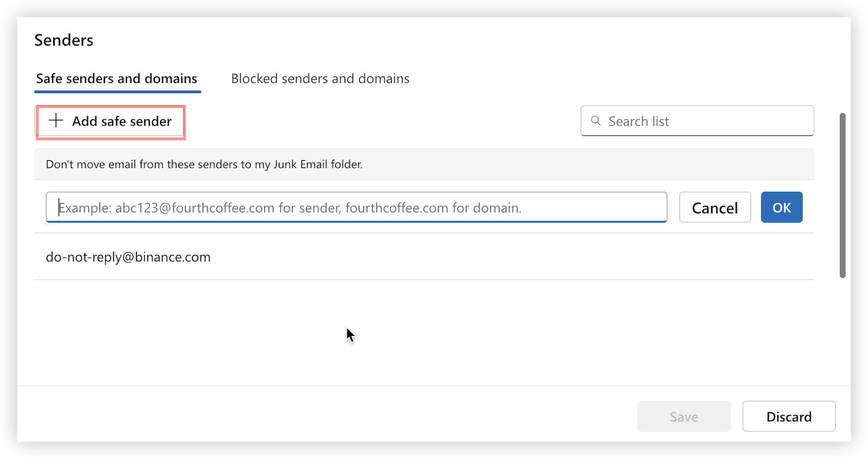Screen dimensions: 868x459
Task: Click the blue underline under Safe senders tab
Action: click(x=118, y=92)
